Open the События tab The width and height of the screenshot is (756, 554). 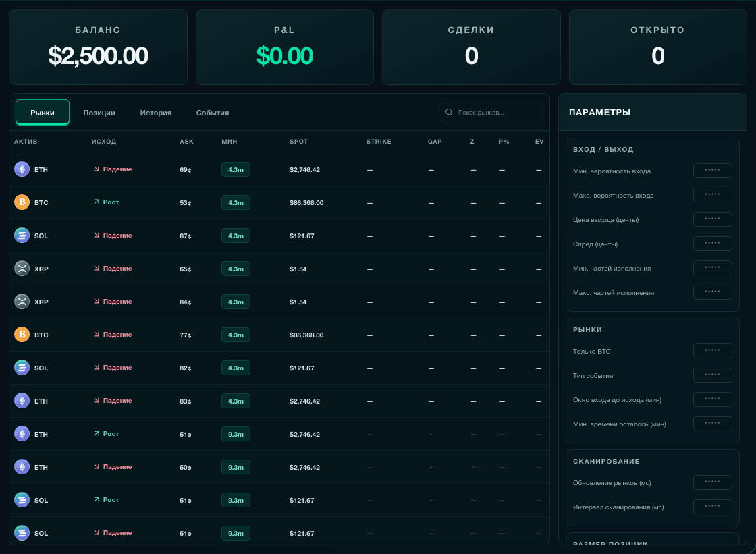click(213, 112)
